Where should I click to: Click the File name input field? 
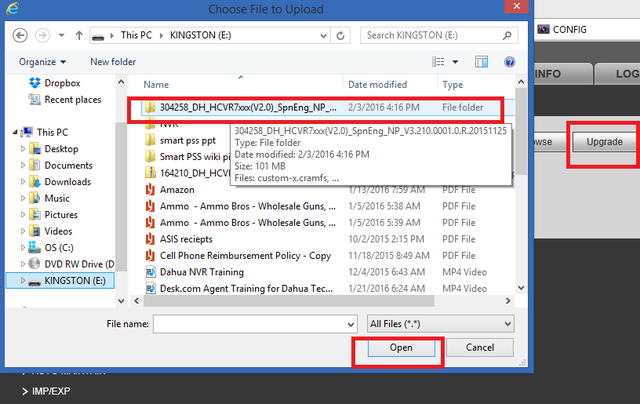(x=255, y=324)
